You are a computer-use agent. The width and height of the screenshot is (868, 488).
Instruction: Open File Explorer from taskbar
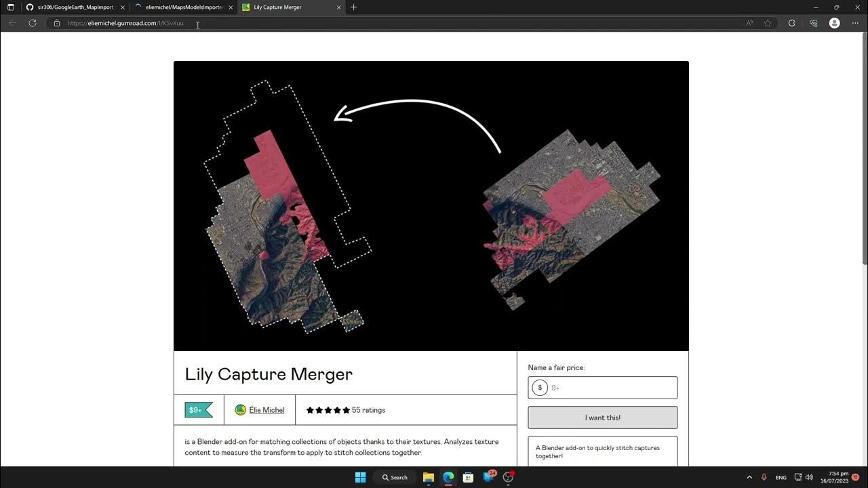[429, 477]
